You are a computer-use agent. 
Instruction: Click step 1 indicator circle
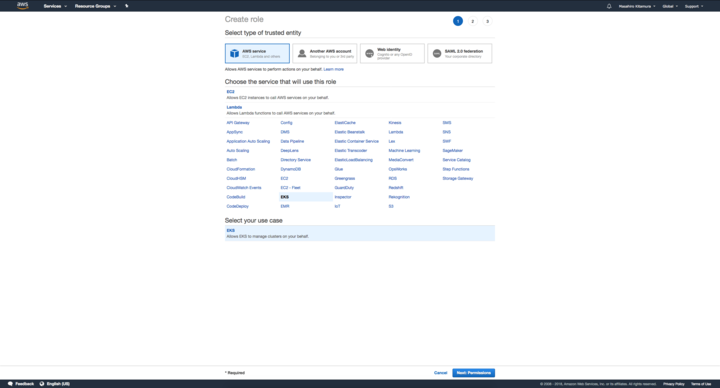tap(458, 21)
